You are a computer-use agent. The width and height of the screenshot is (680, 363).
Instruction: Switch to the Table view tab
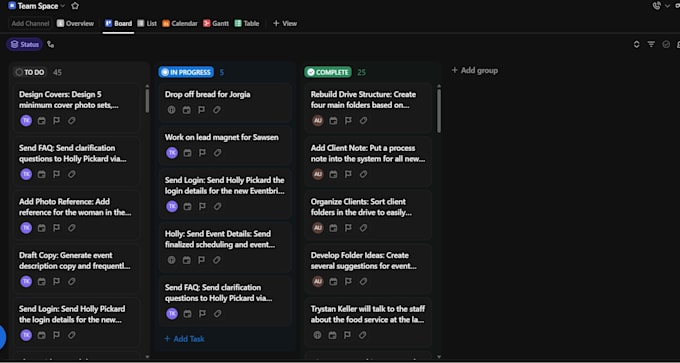(247, 23)
